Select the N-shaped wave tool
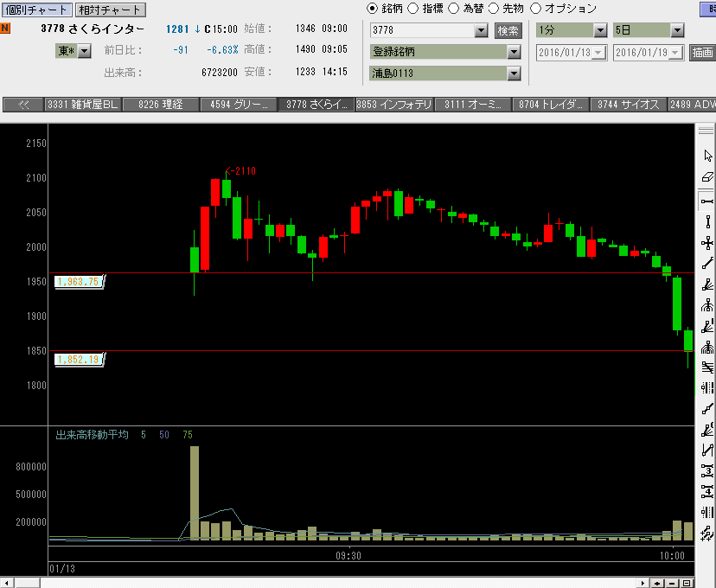 point(707,451)
